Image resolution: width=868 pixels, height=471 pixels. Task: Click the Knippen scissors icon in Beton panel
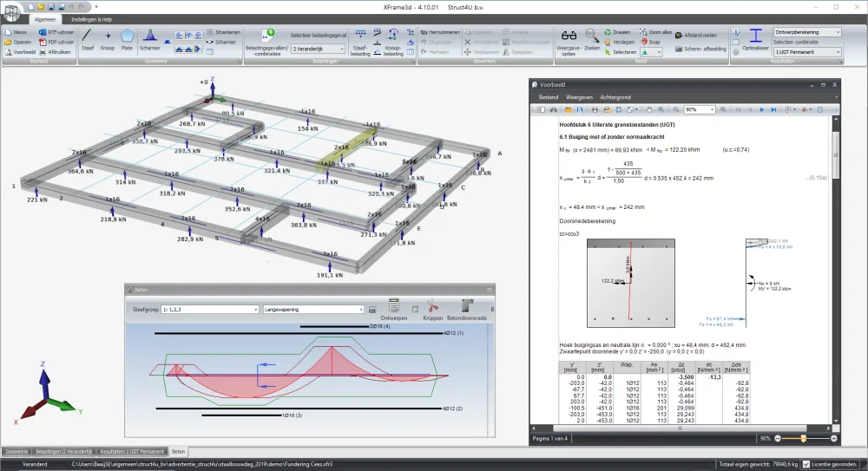click(x=433, y=310)
